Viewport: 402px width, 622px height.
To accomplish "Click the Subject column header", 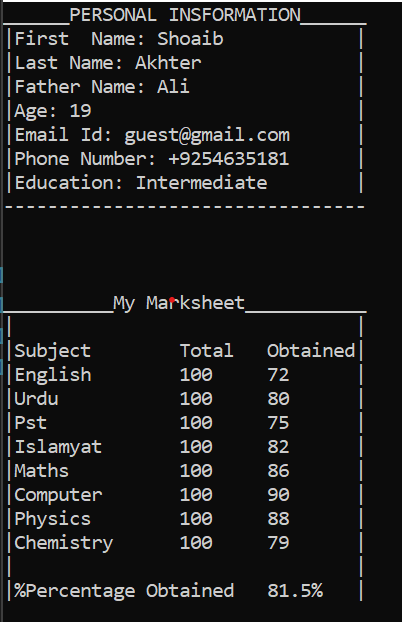I will (x=53, y=351).
